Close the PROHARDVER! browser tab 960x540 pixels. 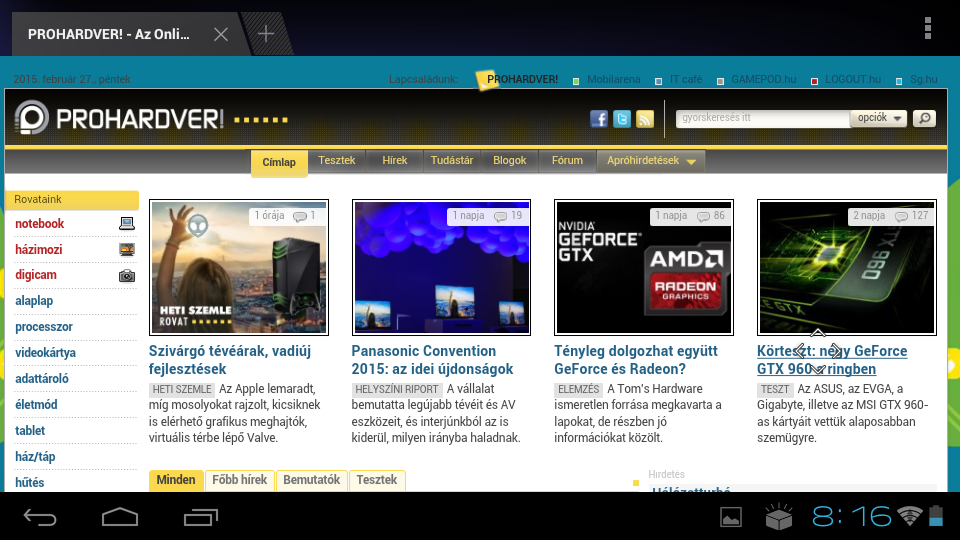221,34
